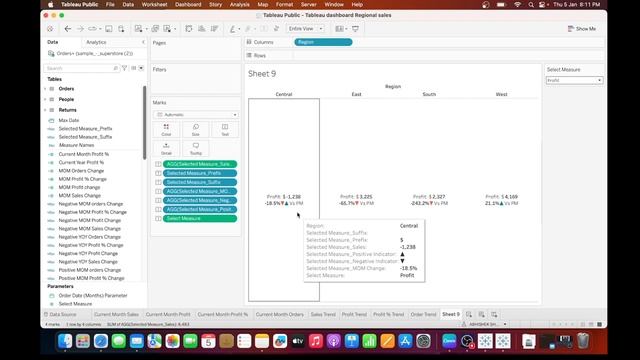This screenshot has height=360, width=640.
Task: Click the Presentation Mode toolbar icon
Action: (x=356, y=29)
